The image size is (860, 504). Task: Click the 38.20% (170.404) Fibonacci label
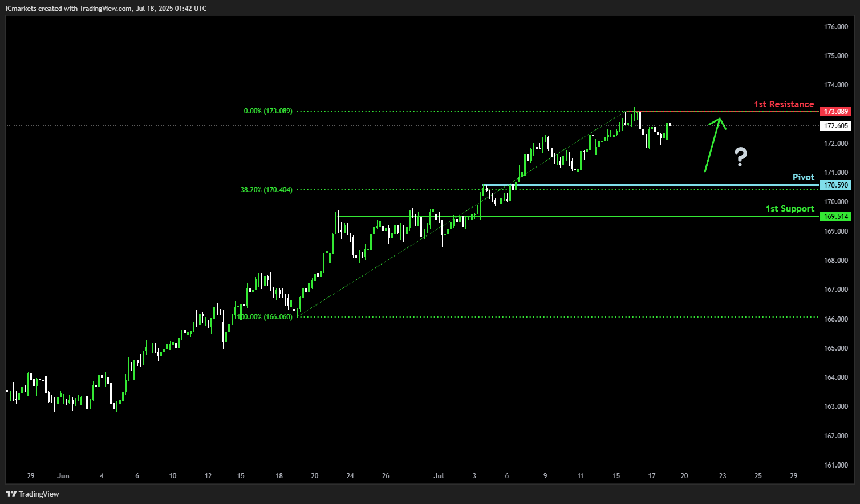[x=266, y=190]
